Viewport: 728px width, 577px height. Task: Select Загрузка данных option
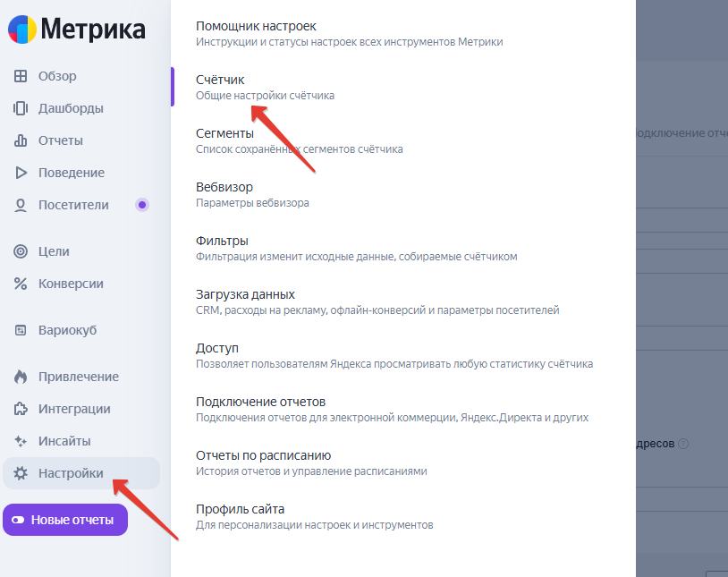tap(245, 295)
